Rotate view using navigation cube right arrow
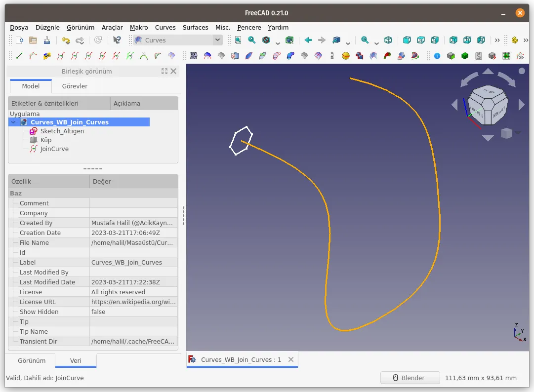 521,105
